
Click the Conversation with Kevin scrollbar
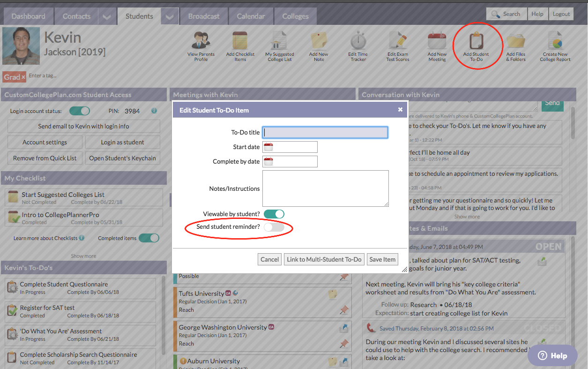click(573, 123)
